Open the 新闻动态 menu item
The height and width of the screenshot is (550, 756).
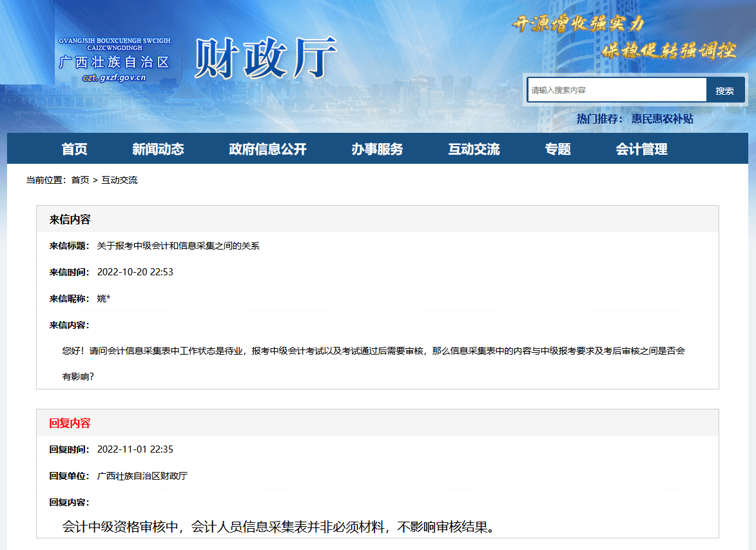tap(158, 149)
